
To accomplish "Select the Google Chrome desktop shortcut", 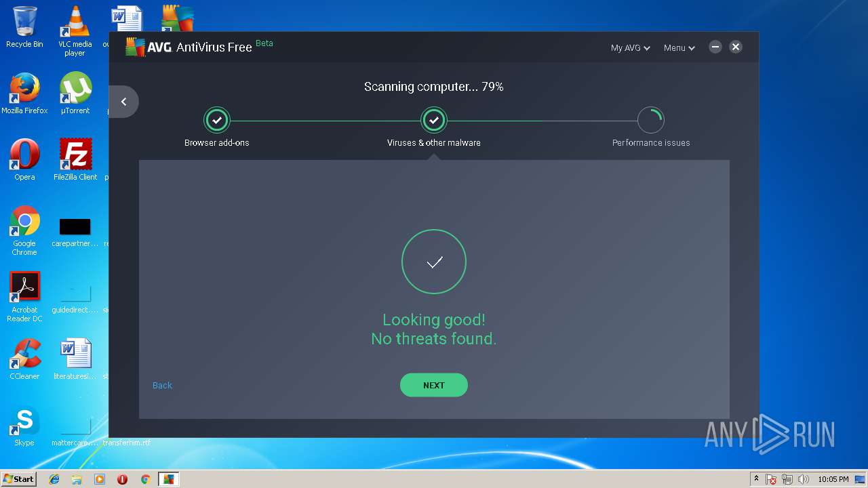I will pos(24,230).
